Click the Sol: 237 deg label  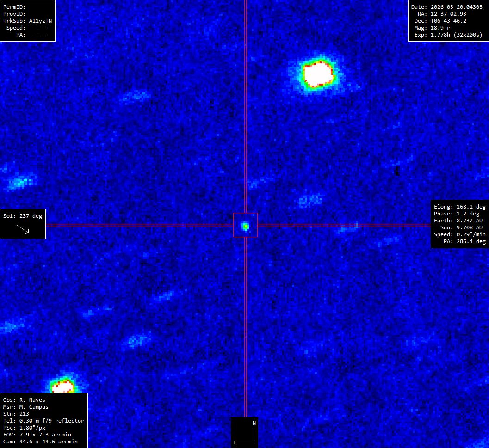(23, 216)
